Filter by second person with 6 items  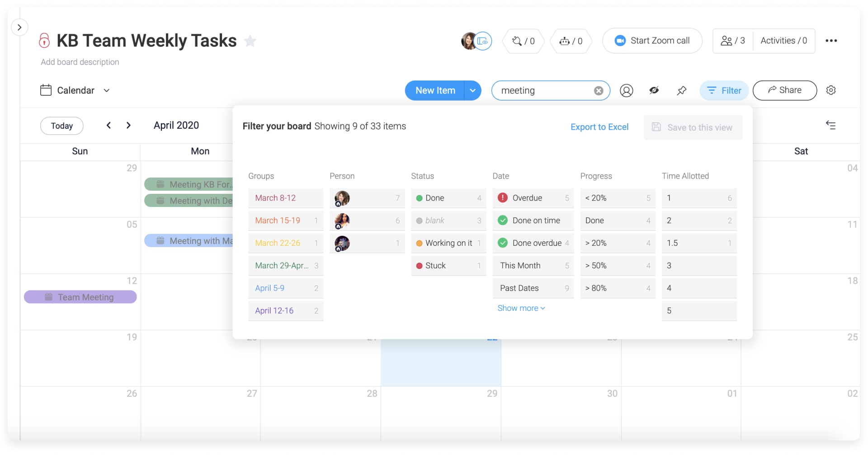[367, 220]
